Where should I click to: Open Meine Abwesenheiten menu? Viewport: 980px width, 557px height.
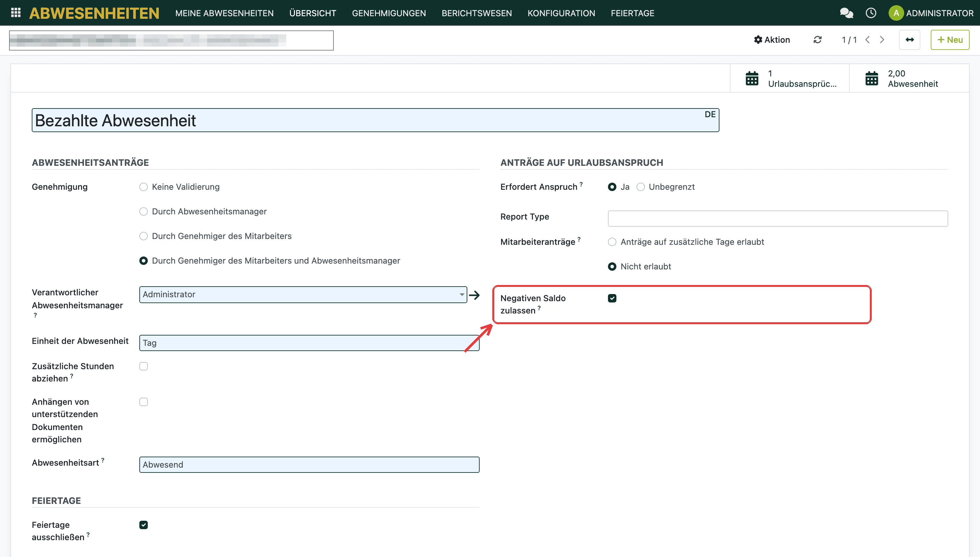pos(224,13)
